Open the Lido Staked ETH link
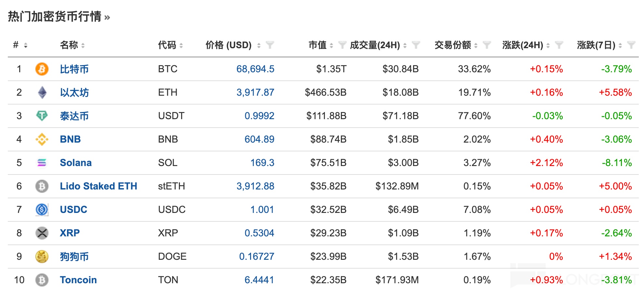Image resolution: width=644 pixels, height=293 pixels. click(98, 186)
